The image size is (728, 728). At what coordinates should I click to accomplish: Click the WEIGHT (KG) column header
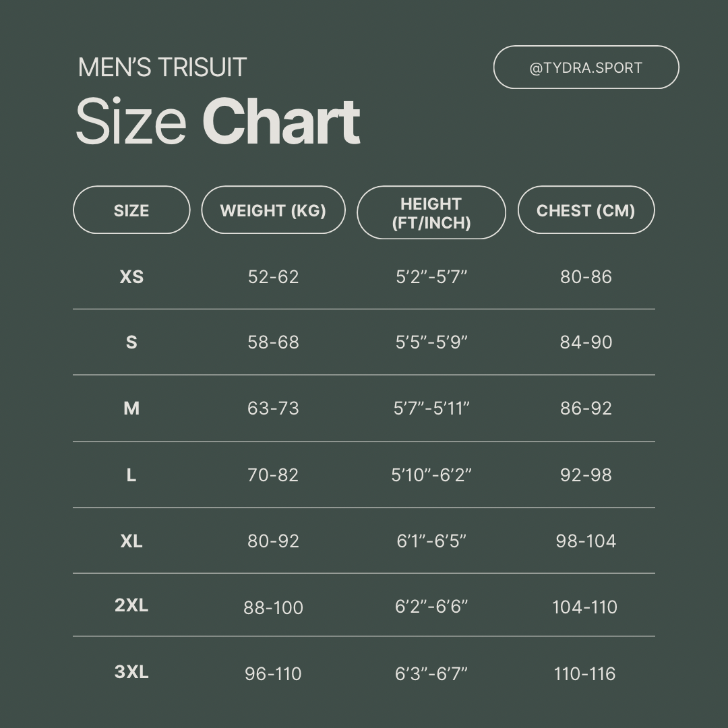point(273,210)
